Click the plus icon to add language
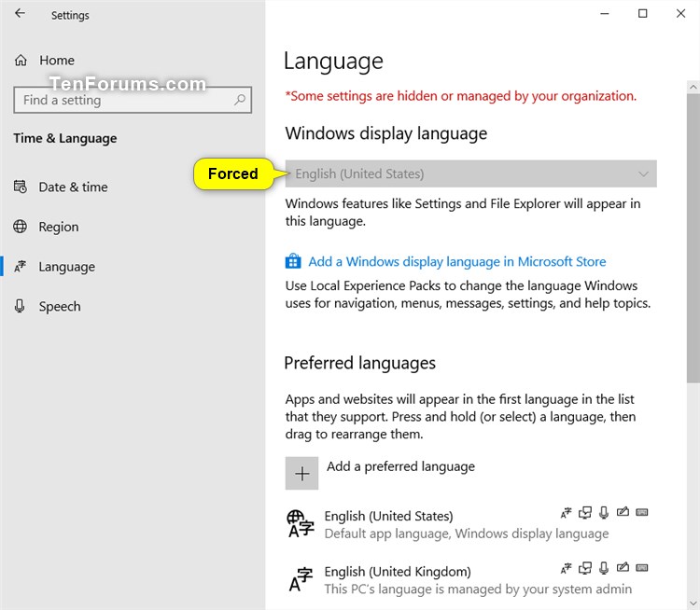 click(301, 473)
